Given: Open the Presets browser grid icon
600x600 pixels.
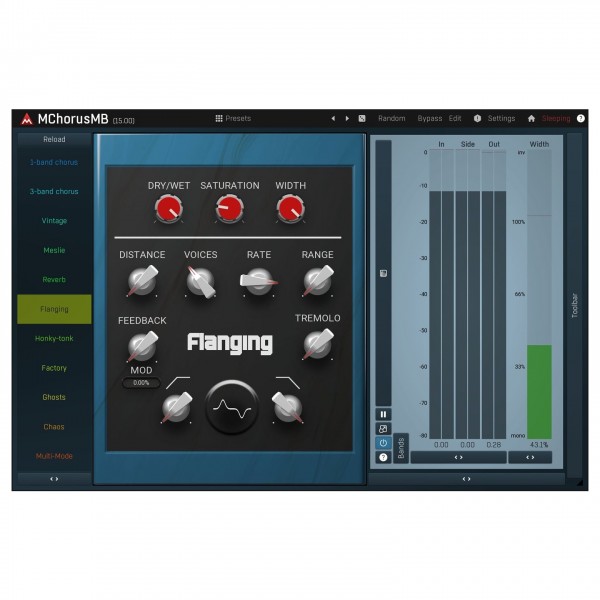Looking at the screenshot, I should (219, 118).
